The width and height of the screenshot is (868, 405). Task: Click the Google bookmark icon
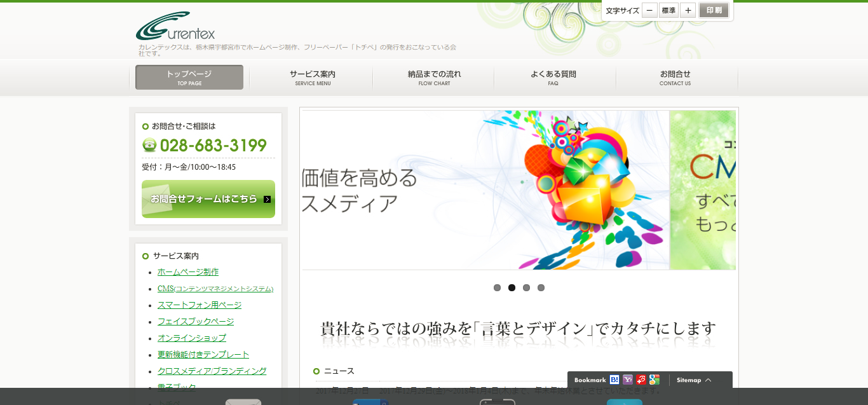coord(654,380)
